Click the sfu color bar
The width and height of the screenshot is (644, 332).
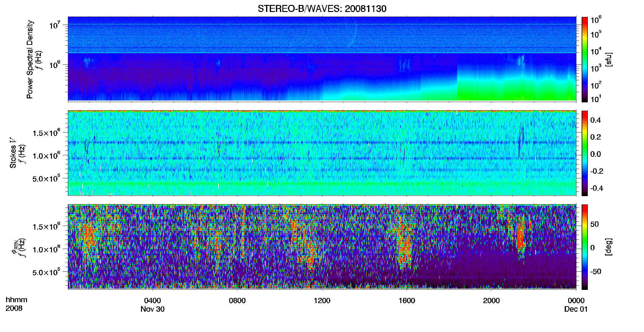click(x=585, y=59)
